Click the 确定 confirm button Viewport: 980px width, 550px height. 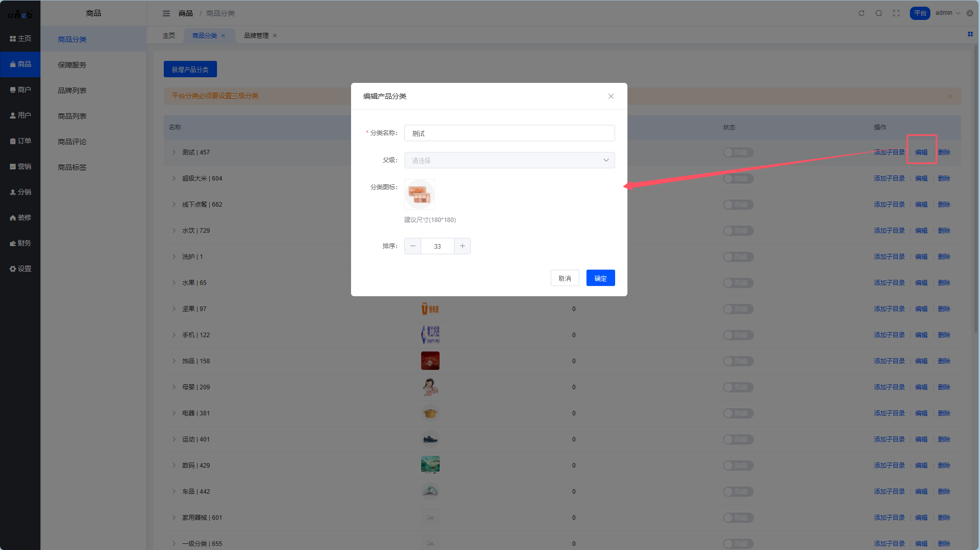(x=600, y=278)
